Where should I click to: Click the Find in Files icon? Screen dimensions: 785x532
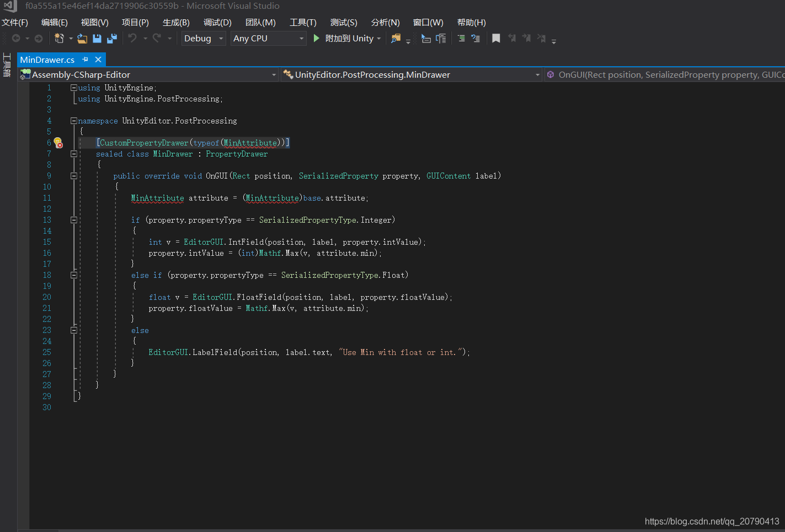pyautogui.click(x=396, y=39)
